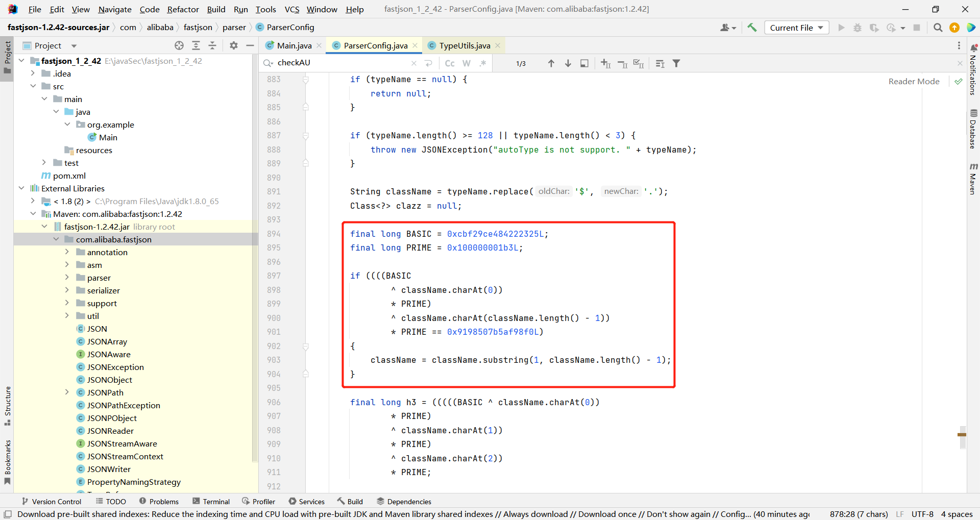
Task: Expand the annotation package
Action: pos(67,252)
